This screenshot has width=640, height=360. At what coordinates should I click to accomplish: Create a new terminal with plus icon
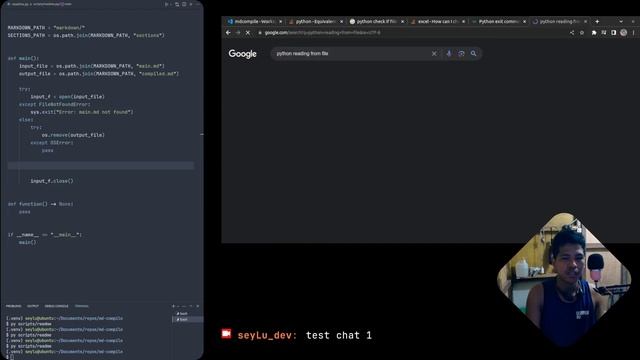173,306
